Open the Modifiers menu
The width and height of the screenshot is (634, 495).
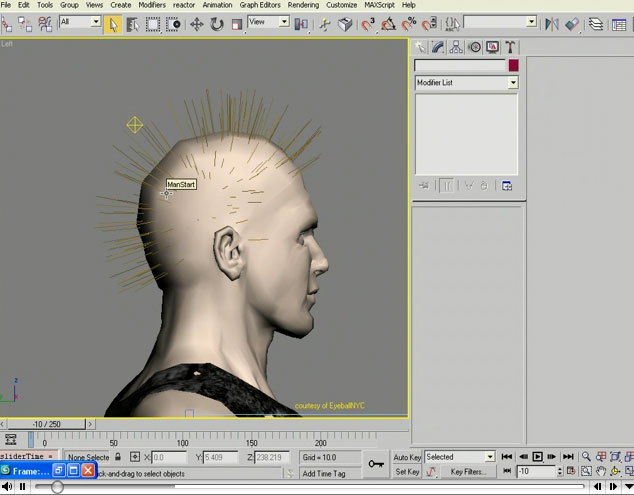[x=152, y=5]
